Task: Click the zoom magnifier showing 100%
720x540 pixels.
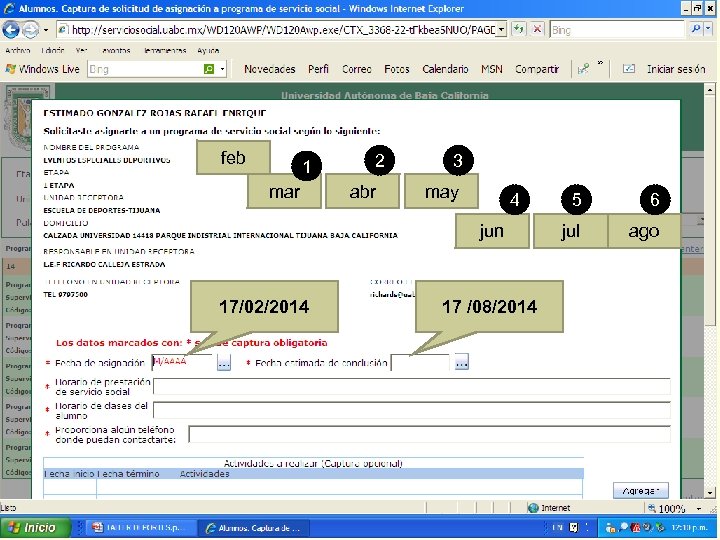Action: tap(652, 508)
